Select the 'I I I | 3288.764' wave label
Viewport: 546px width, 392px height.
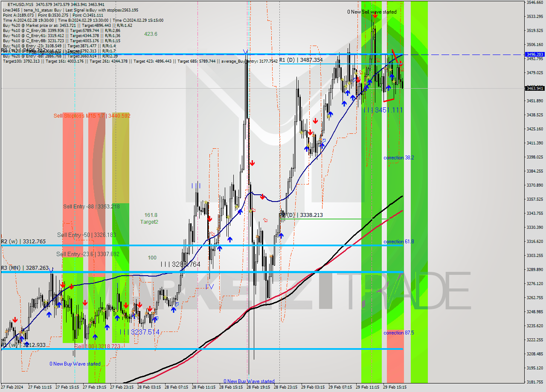180,264
